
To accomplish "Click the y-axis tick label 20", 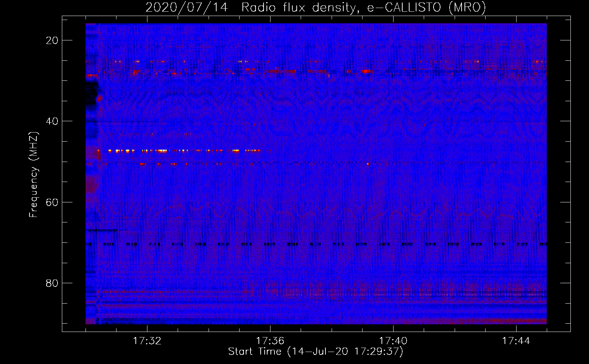I will 52,40.
